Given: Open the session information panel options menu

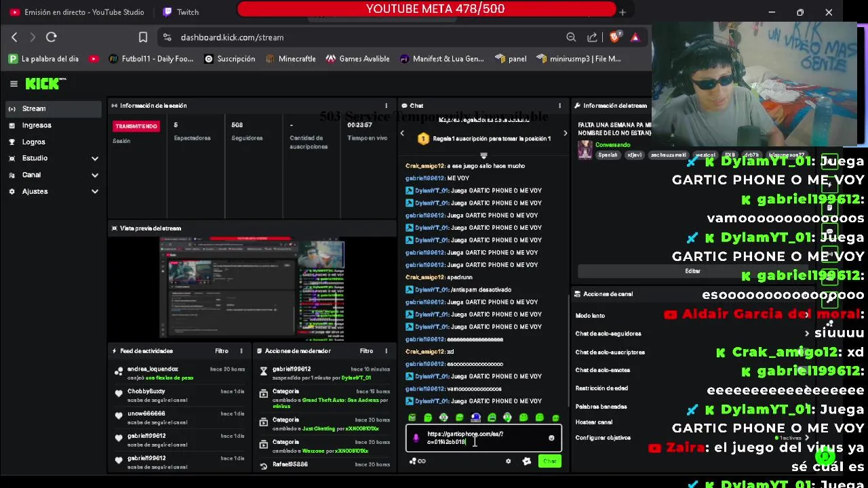Looking at the screenshot, I should tap(387, 106).
